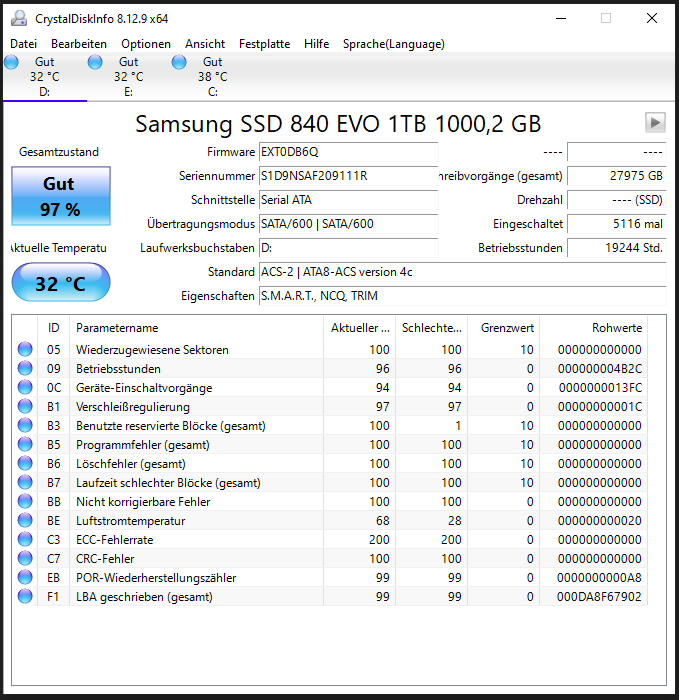Click the Grenzwert column header

[504, 328]
